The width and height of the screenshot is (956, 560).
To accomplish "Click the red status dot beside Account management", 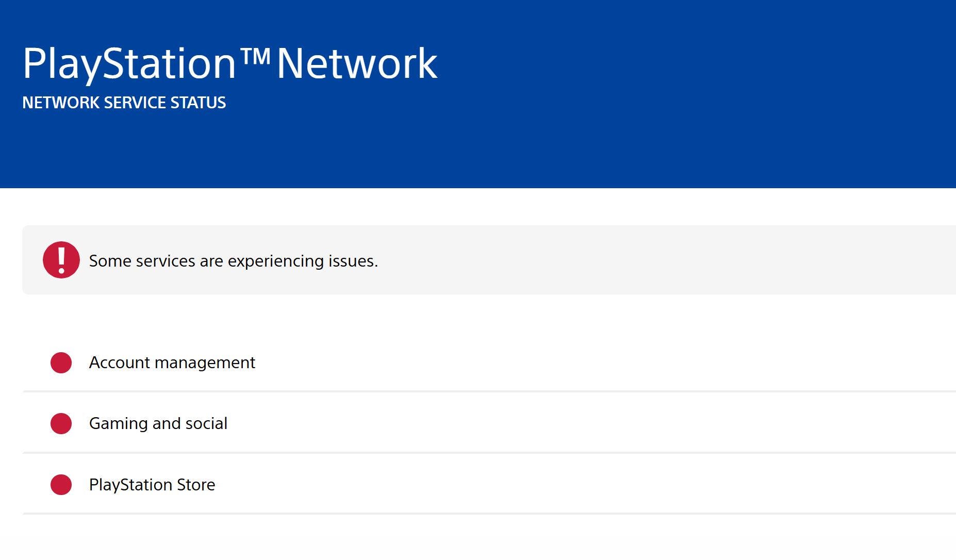I will (61, 363).
